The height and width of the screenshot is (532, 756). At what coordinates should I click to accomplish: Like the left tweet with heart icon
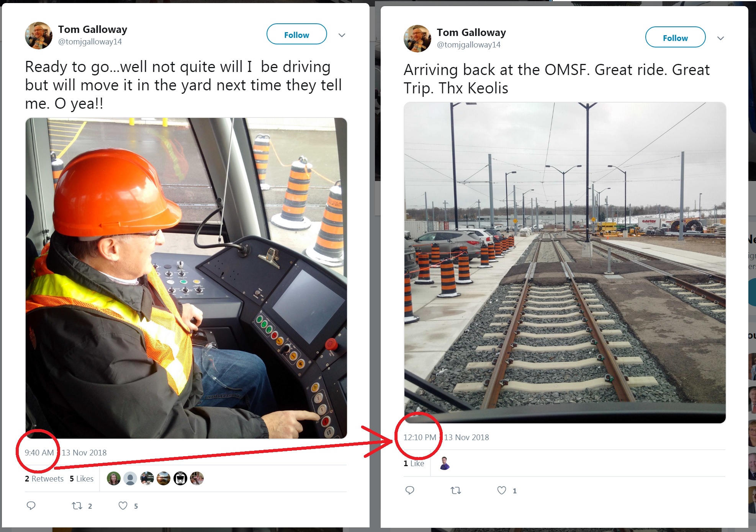click(x=123, y=506)
